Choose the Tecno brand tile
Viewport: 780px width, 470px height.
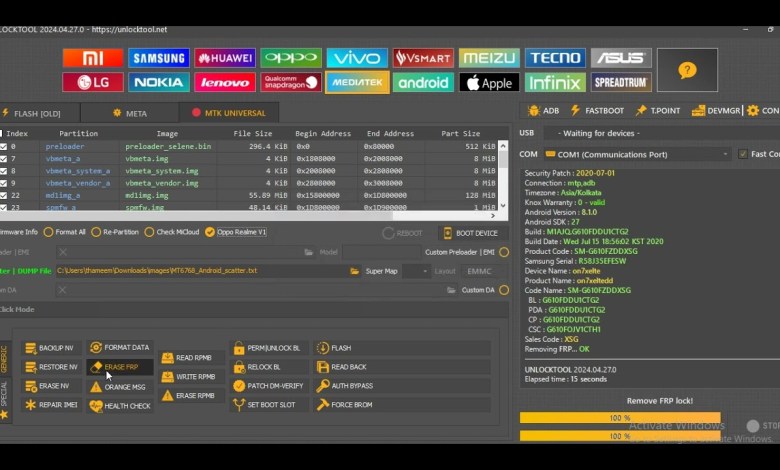tap(555, 58)
